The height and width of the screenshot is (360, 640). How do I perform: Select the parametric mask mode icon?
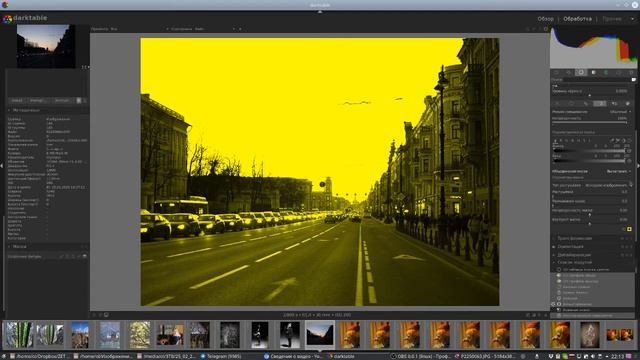point(600,104)
